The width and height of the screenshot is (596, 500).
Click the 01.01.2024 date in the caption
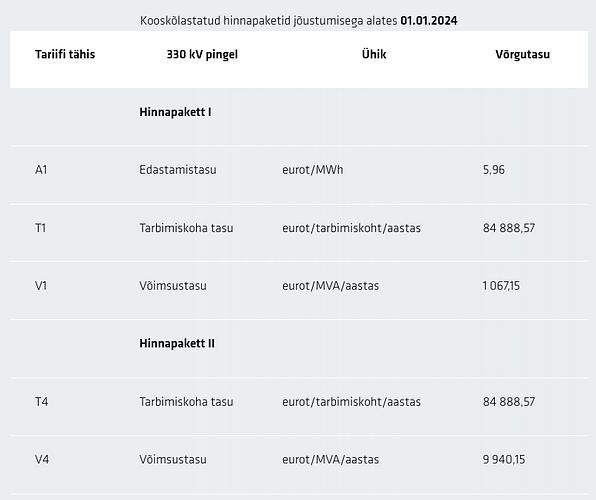pos(429,21)
